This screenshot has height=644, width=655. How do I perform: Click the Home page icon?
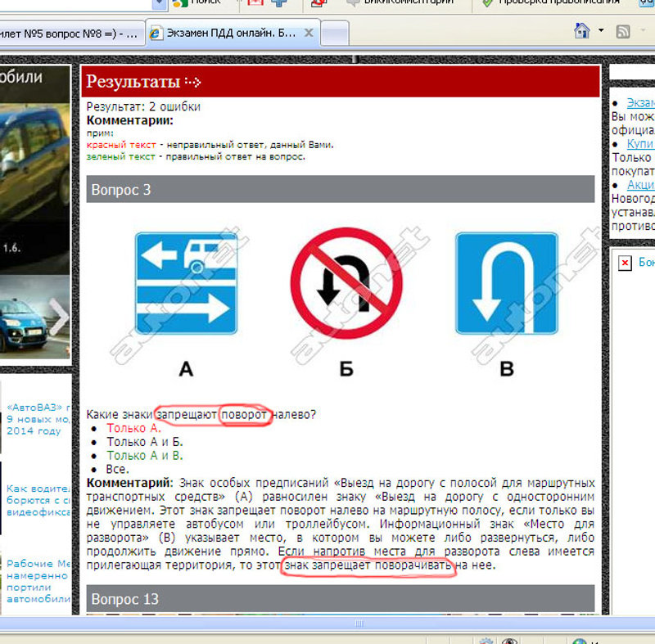(582, 31)
